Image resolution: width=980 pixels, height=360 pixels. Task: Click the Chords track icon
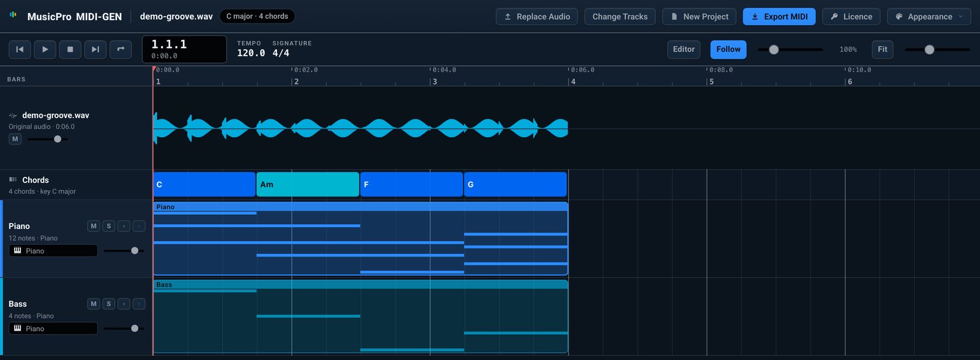pos(13,179)
